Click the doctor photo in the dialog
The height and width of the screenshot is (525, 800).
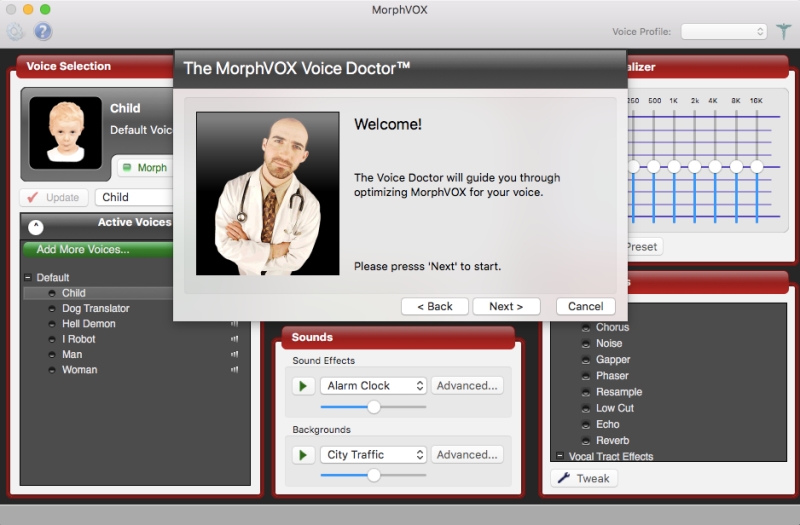[x=268, y=194]
